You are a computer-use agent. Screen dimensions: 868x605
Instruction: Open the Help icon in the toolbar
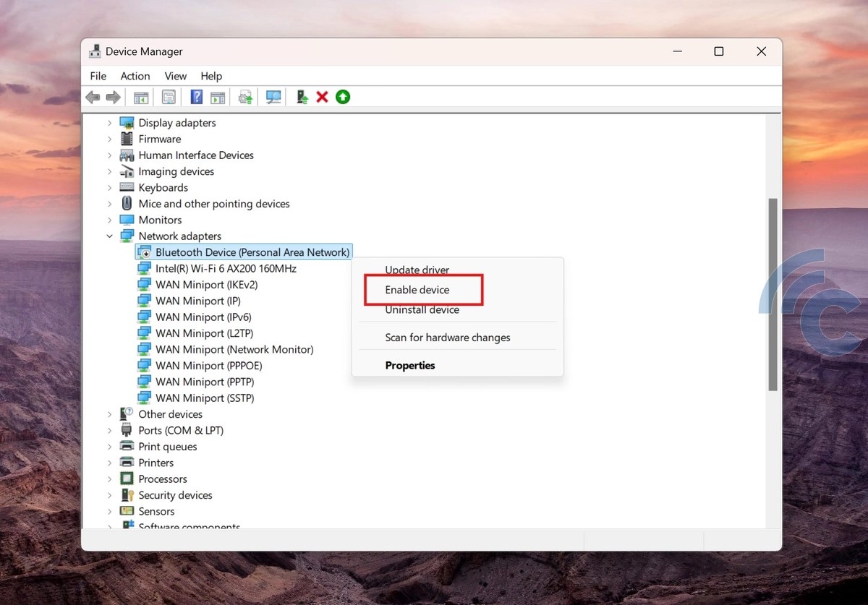pyautogui.click(x=196, y=96)
